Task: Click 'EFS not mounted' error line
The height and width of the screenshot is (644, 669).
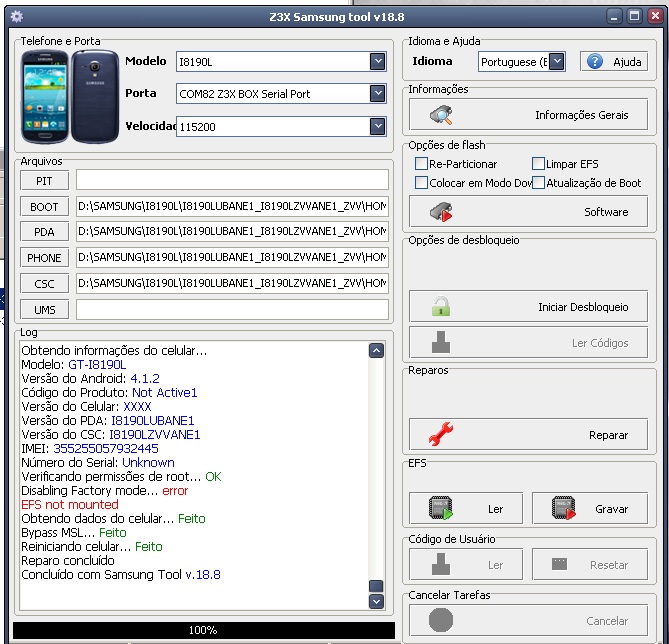Action: coord(70,504)
